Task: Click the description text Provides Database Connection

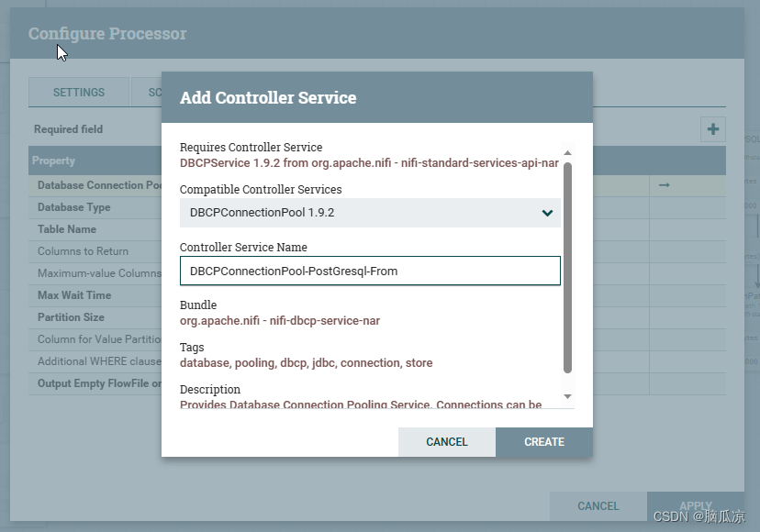Action: (361, 405)
